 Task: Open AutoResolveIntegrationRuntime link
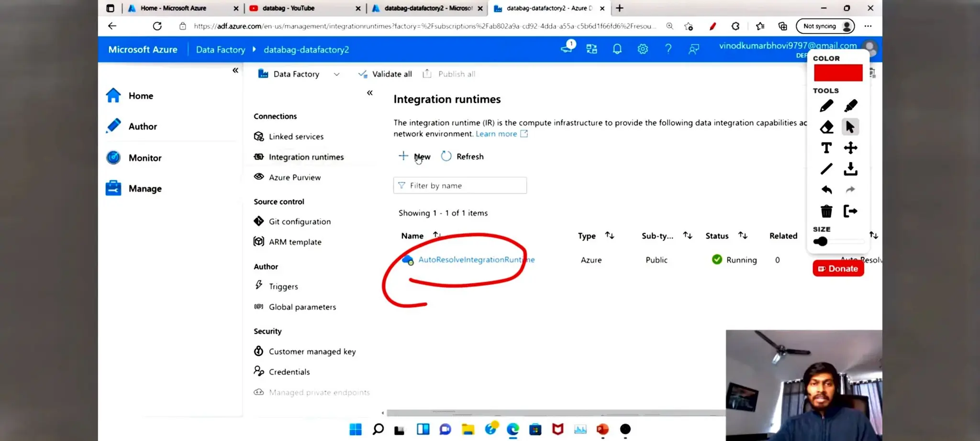click(477, 260)
